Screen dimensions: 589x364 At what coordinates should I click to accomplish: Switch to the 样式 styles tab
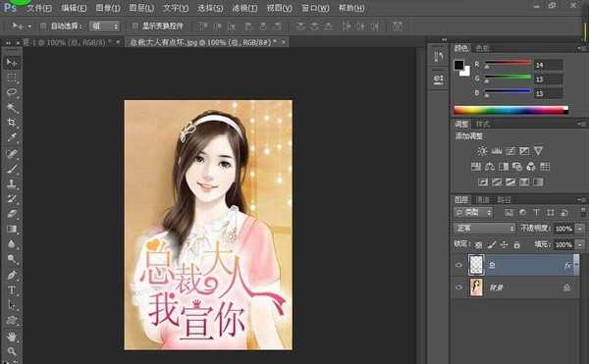(483, 124)
